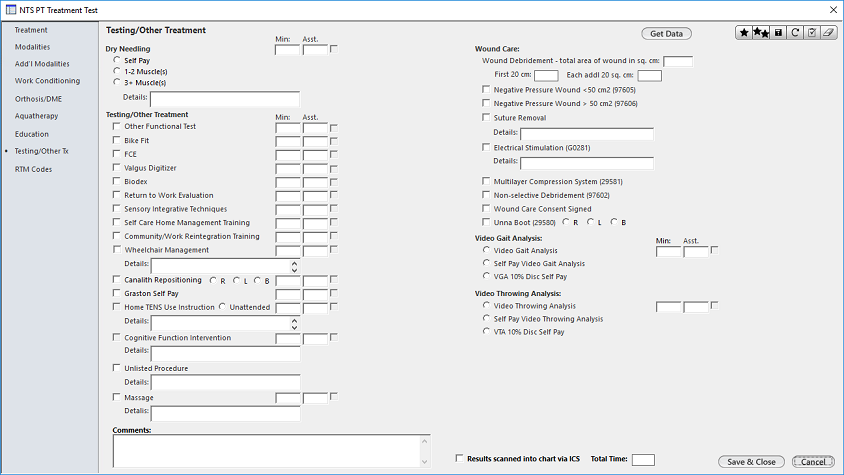The width and height of the screenshot is (844, 475).
Task: Click the clipboard checkmark icon
Action: coord(812,33)
